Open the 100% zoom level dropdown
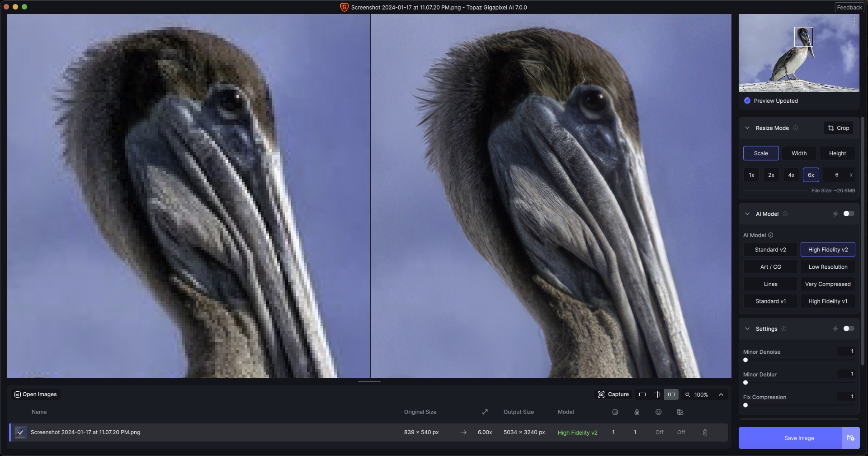 [701, 394]
